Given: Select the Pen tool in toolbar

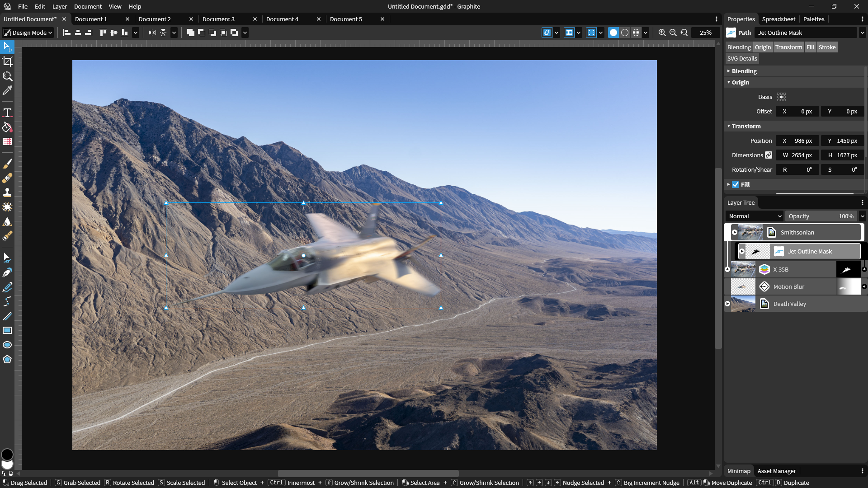Looking at the screenshot, I should [x=8, y=272].
